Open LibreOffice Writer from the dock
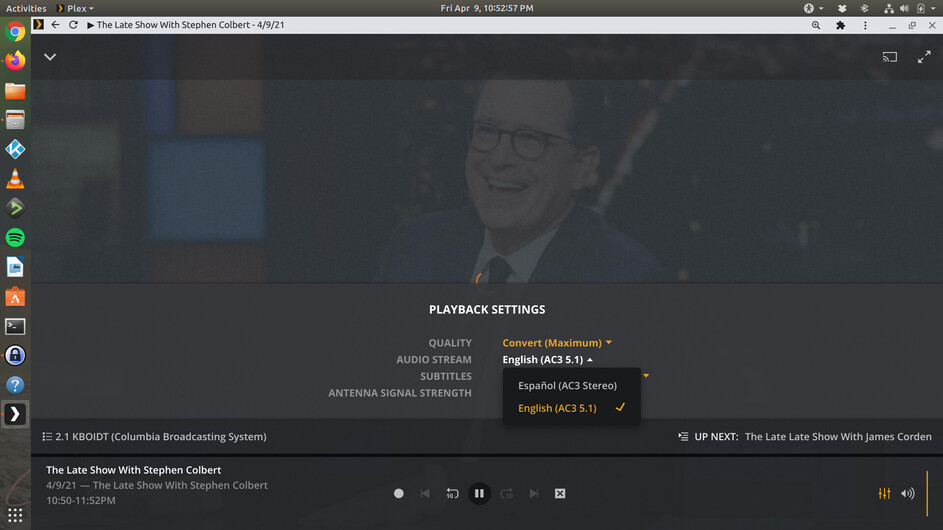 (x=15, y=267)
